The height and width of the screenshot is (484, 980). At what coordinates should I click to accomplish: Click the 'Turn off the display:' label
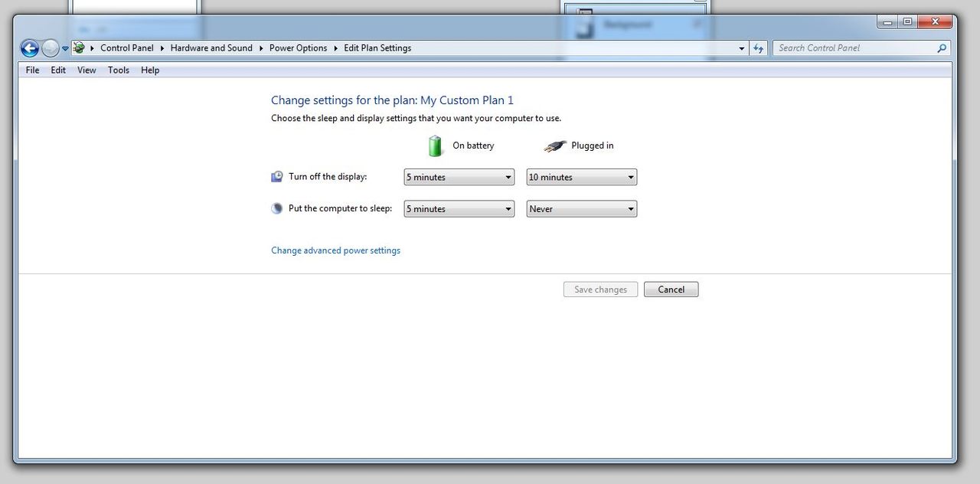click(x=328, y=177)
